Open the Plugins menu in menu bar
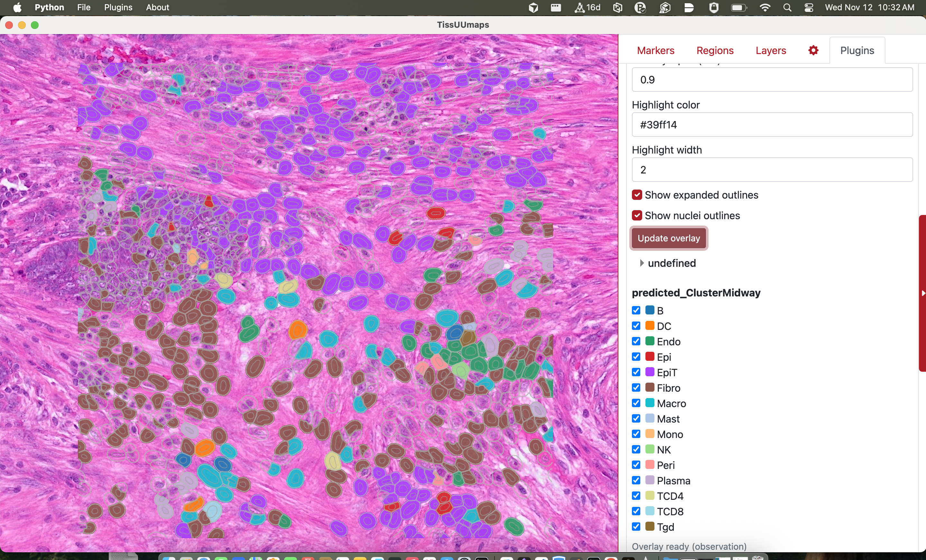This screenshot has width=926, height=560. point(118,7)
